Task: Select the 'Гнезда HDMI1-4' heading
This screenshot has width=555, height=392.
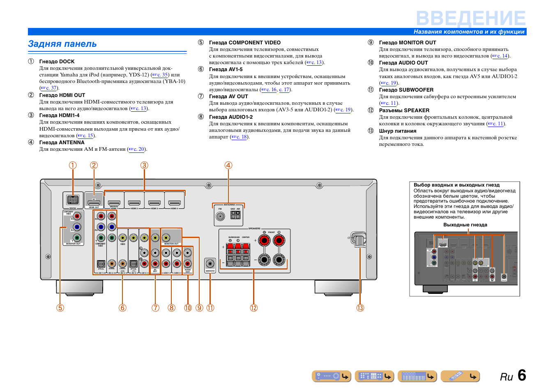Action: tap(60, 115)
